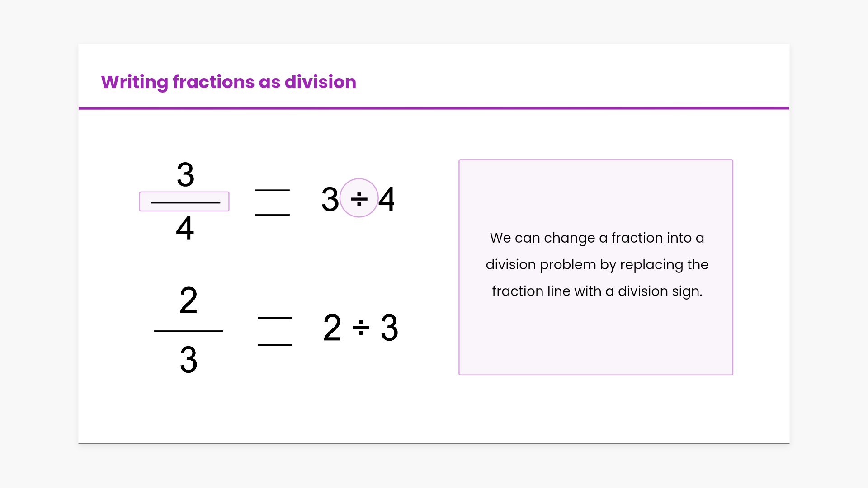This screenshot has width=868, height=488.
Task: Select numerator 2 of the 2/3 fraction
Action: coord(189,300)
